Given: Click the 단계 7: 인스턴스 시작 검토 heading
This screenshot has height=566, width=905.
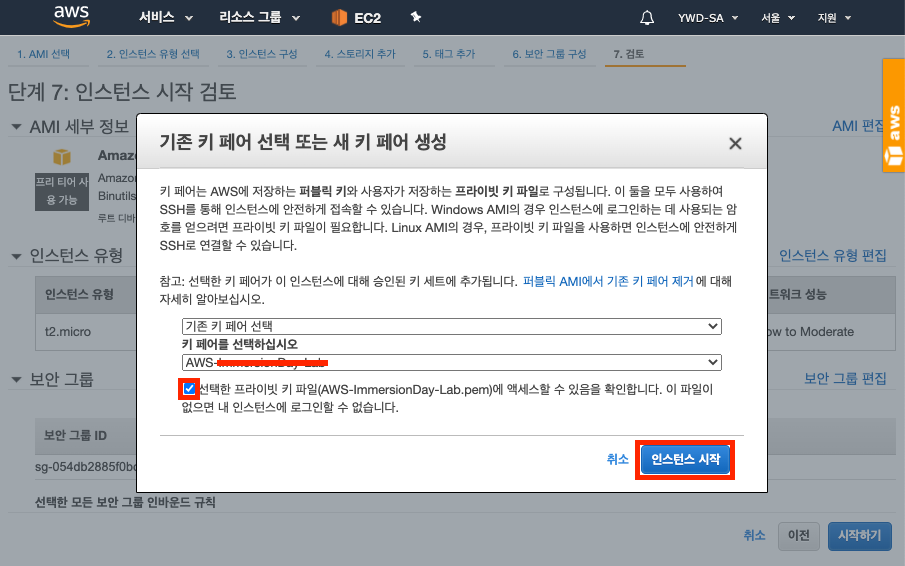Looking at the screenshot, I should click(x=122, y=91).
